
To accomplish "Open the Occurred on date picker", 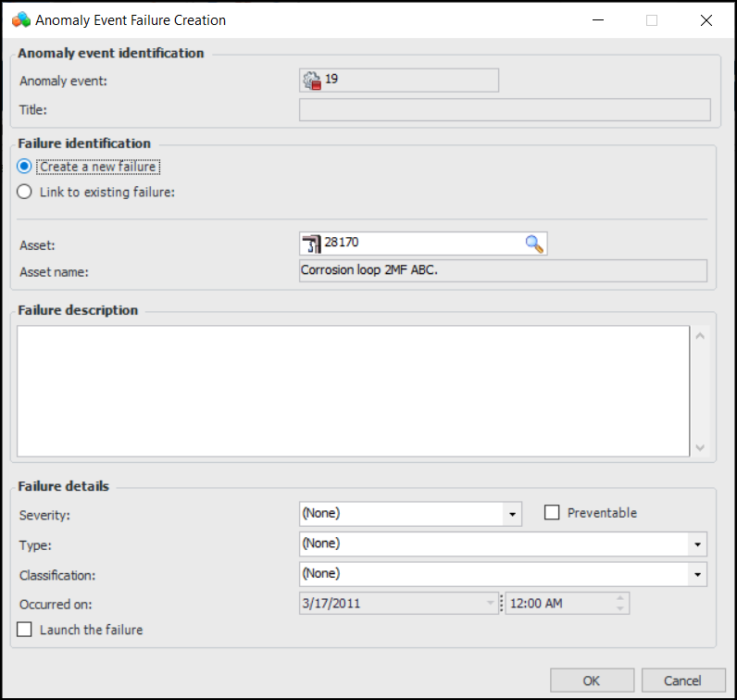I will point(490,603).
